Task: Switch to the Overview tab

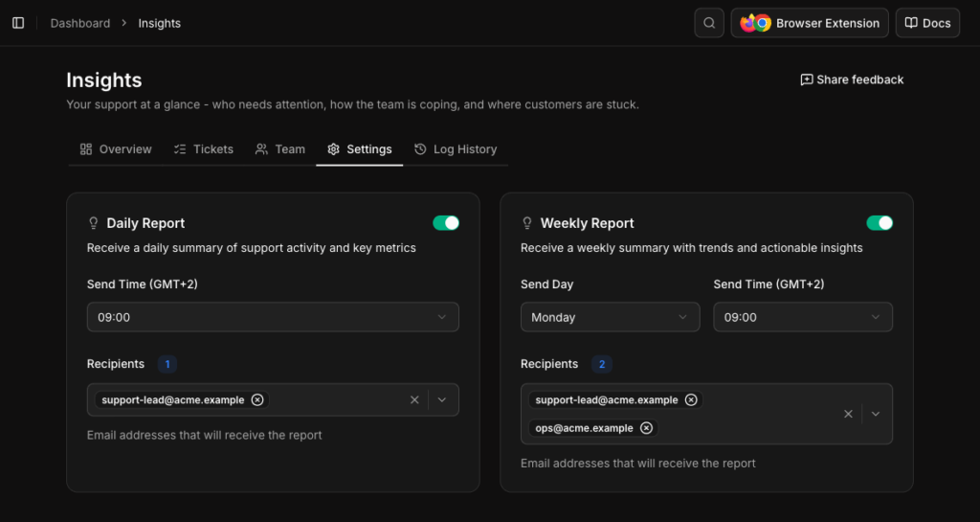Action: (x=116, y=149)
